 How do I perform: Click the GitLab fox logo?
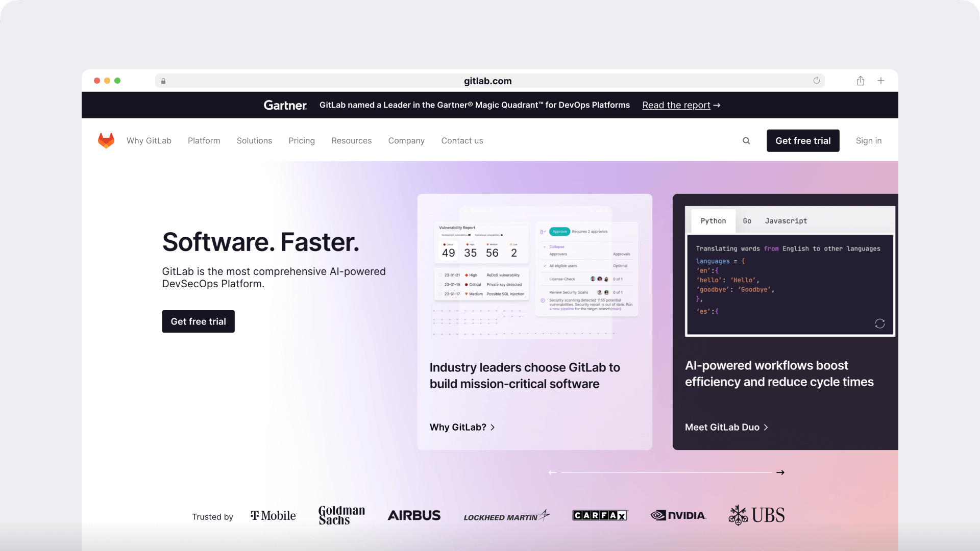tap(106, 140)
